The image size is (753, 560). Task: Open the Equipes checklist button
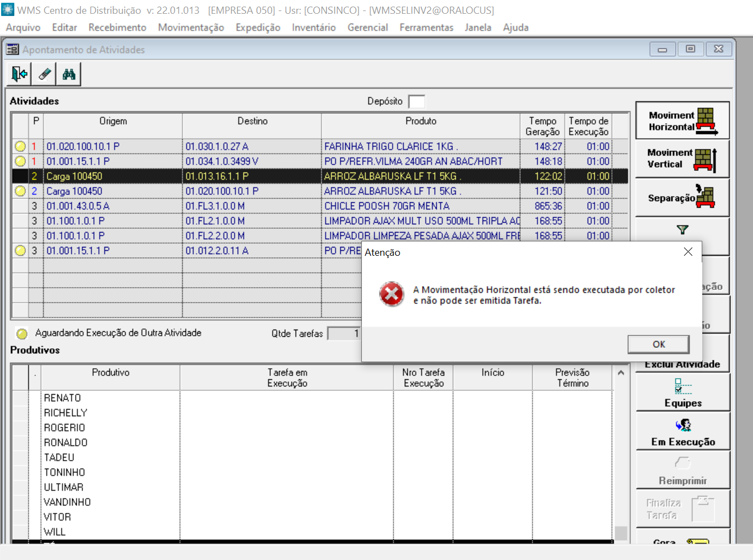click(683, 392)
